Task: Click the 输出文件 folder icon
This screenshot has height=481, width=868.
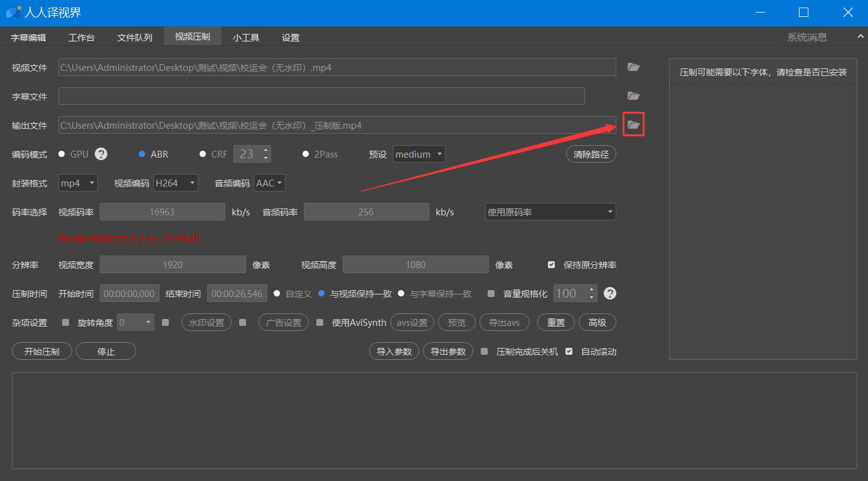Action: [x=633, y=125]
